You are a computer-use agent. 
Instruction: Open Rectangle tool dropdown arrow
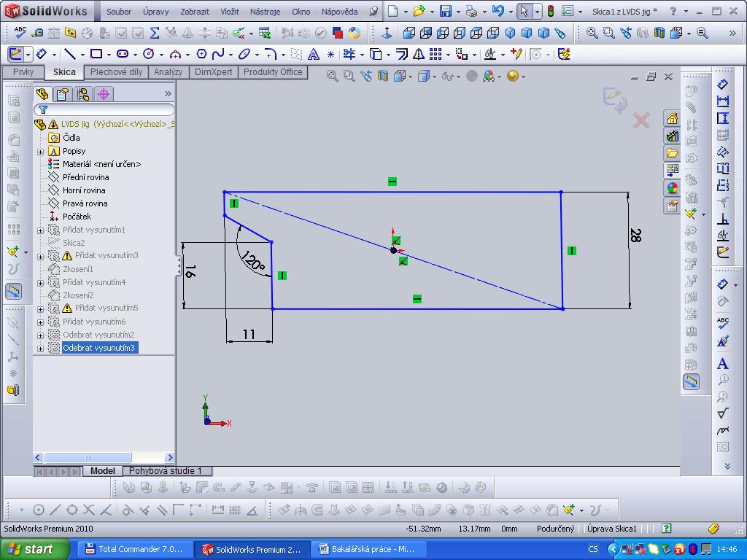click(x=109, y=55)
